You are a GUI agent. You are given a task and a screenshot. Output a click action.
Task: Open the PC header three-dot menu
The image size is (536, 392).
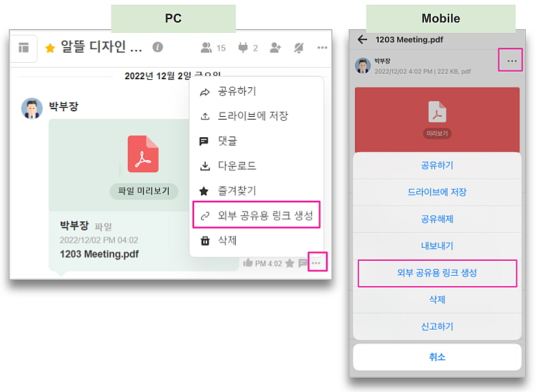(x=322, y=48)
